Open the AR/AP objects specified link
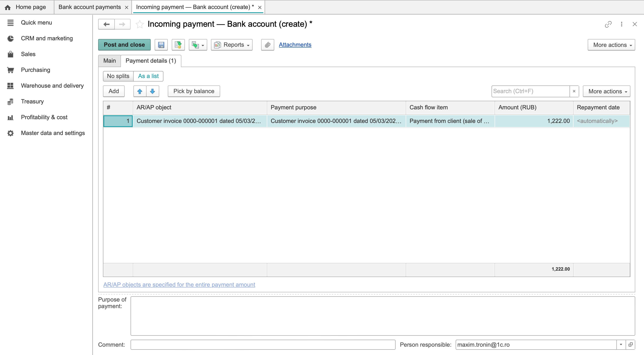Screen dimensions: 644x355 (x=179, y=284)
